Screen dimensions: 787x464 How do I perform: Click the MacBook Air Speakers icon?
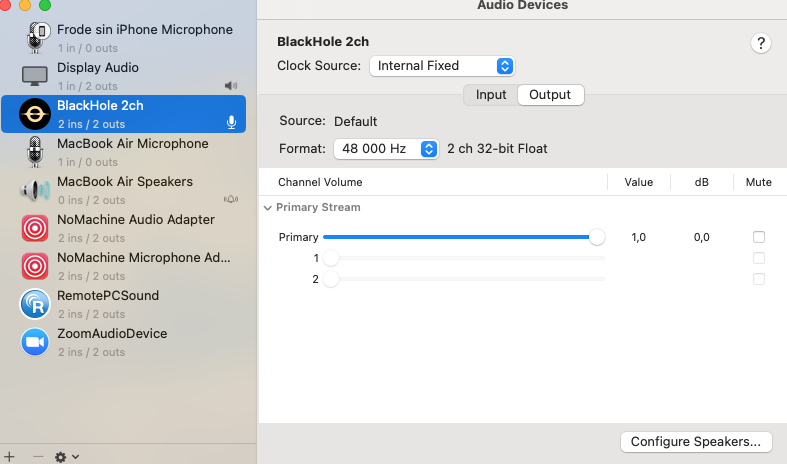point(35,190)
